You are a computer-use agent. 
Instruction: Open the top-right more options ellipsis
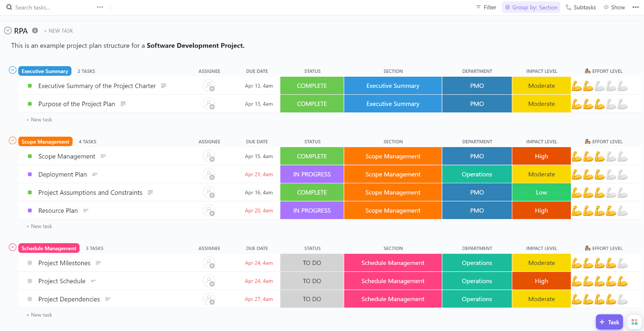pos(636,7)
